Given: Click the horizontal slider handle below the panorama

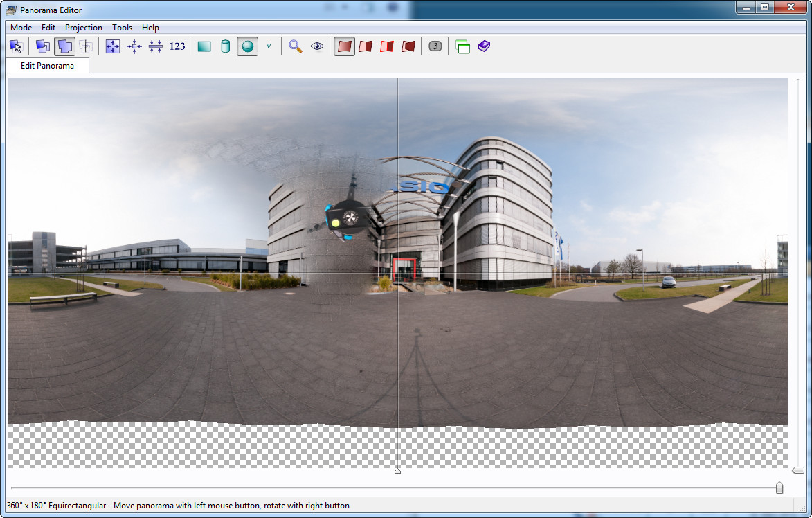Looking at the screenshot, I should click(x=779, y=488).
